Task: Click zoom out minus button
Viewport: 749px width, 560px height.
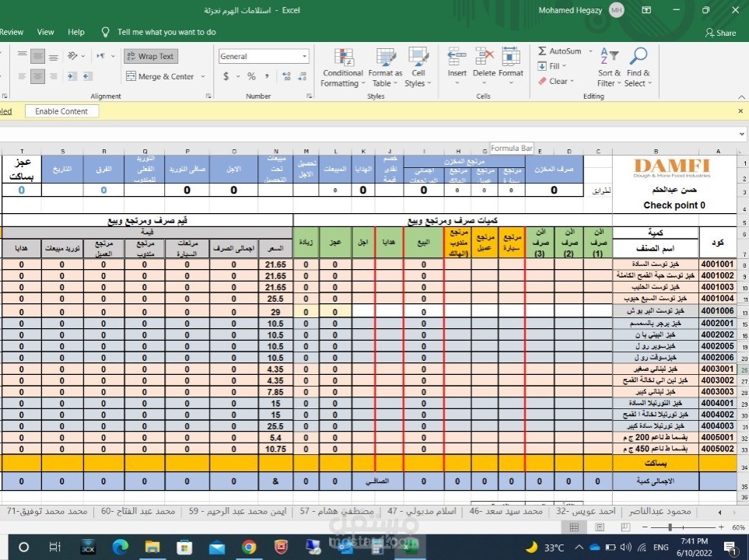Action: [x=645, y=527]
